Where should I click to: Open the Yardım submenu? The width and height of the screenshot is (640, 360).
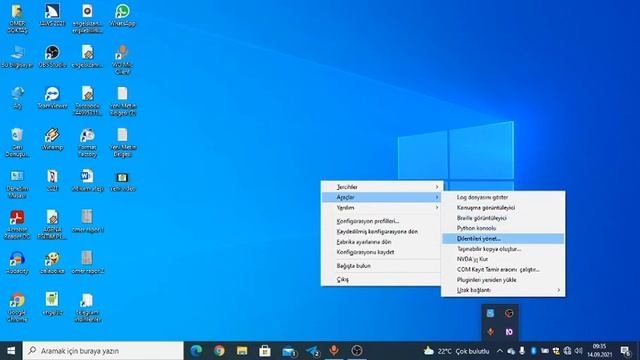coord(382,208)
